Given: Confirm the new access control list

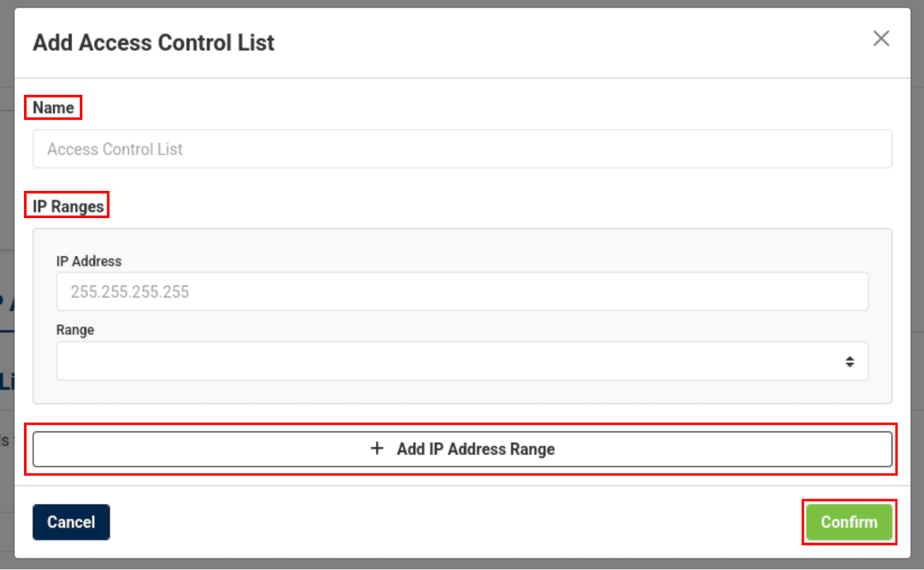Looking at the screenshot, I should click(849, 522).
